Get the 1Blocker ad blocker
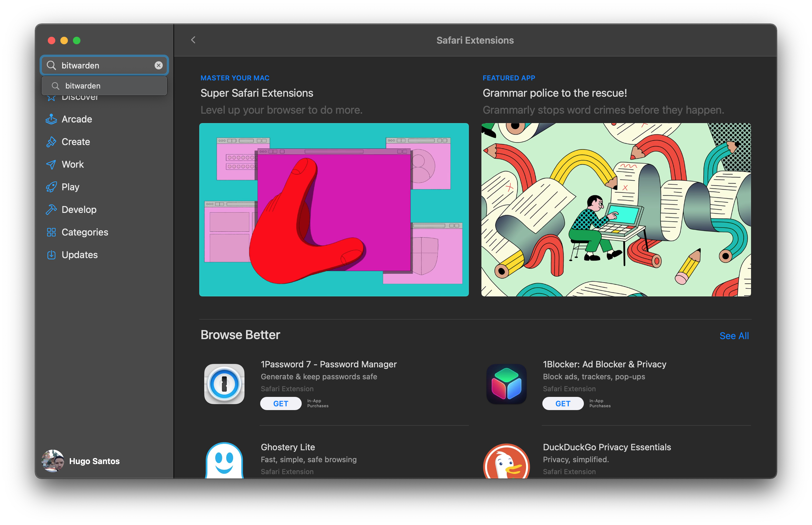This screenshot has width=812, height=525. click(x=562, y=403)
